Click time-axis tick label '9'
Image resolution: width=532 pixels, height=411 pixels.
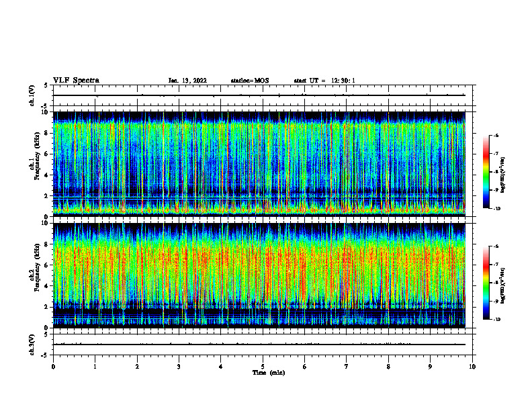430,367
